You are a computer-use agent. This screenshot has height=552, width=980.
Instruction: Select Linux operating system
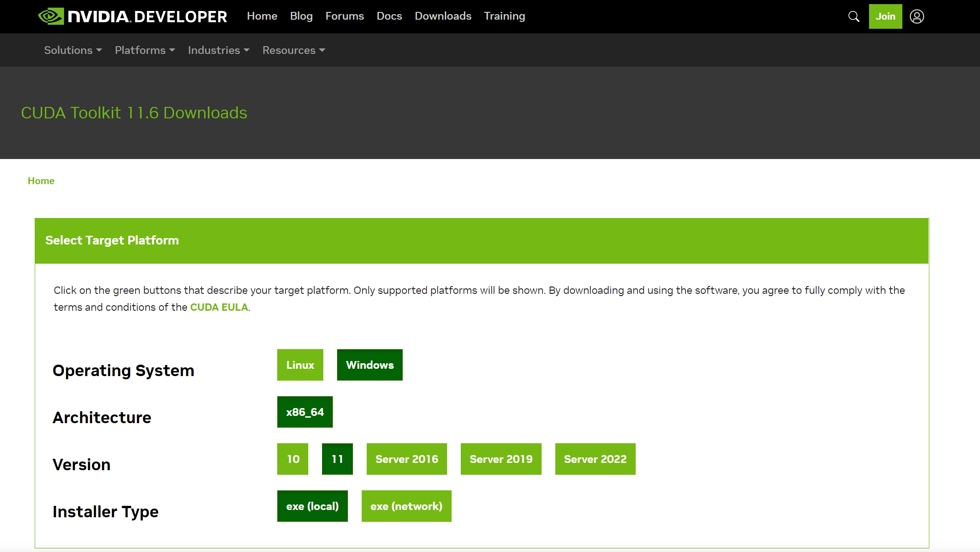[x=300, y=365]
